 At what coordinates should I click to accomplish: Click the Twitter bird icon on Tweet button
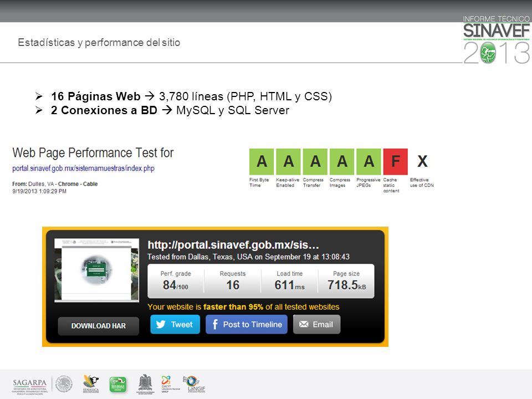tap(161, 324)
